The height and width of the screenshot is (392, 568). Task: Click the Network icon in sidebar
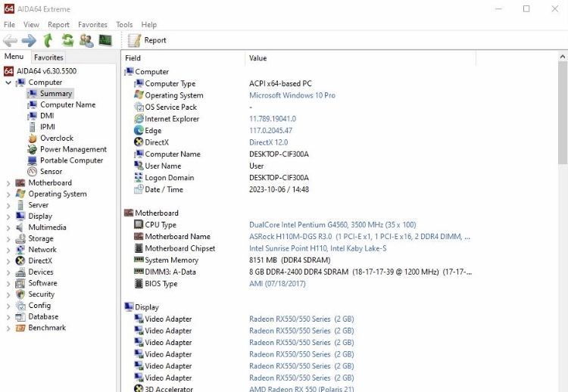[x=20, y=250]
